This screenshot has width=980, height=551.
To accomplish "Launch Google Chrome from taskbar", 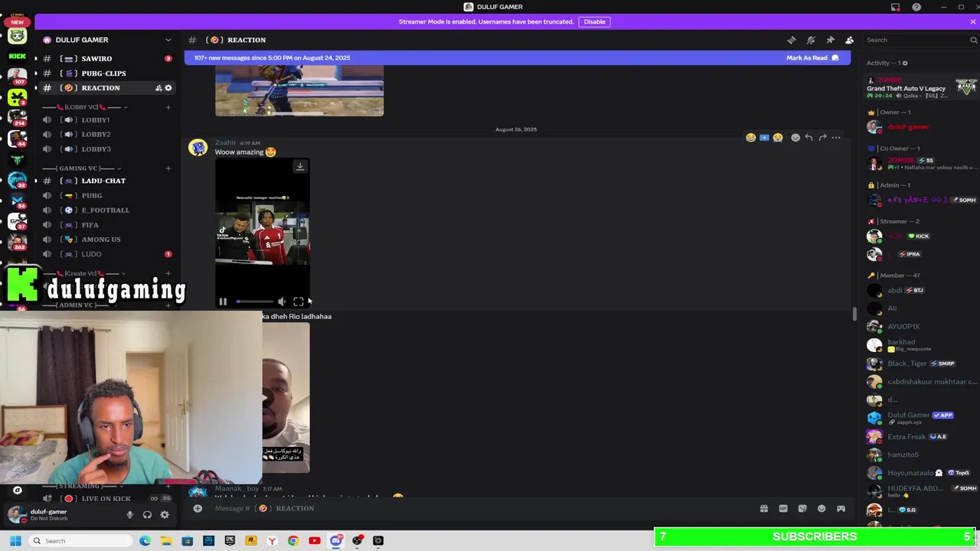I will pos(292,541).
